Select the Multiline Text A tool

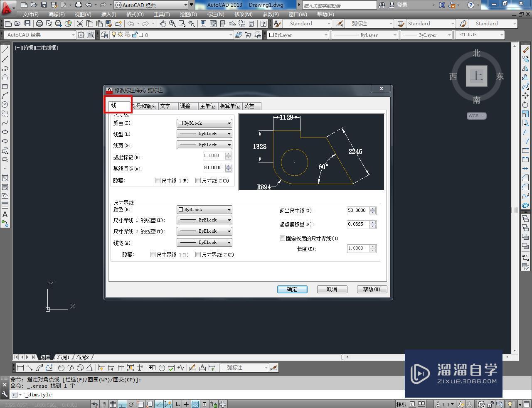[x=5, y=214]
